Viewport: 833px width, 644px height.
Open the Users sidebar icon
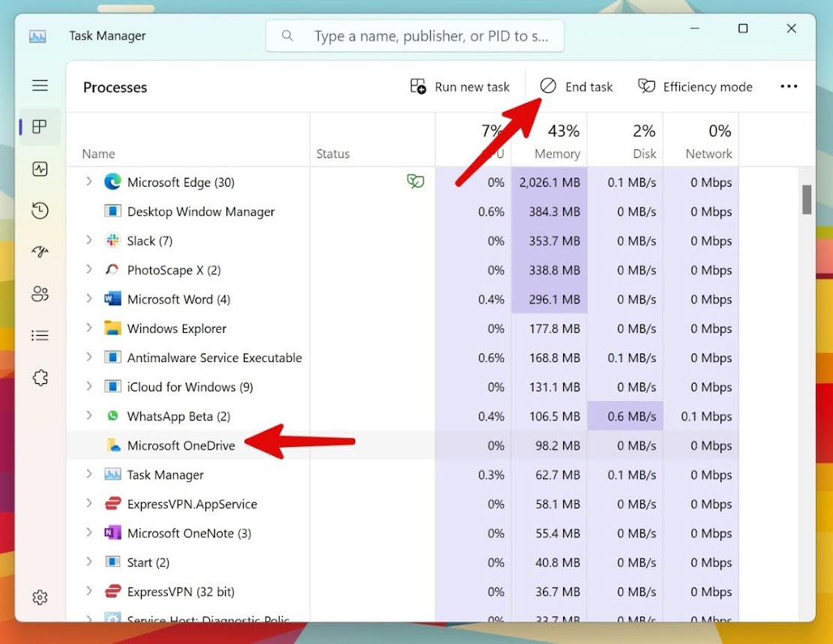tap(40, 293)
